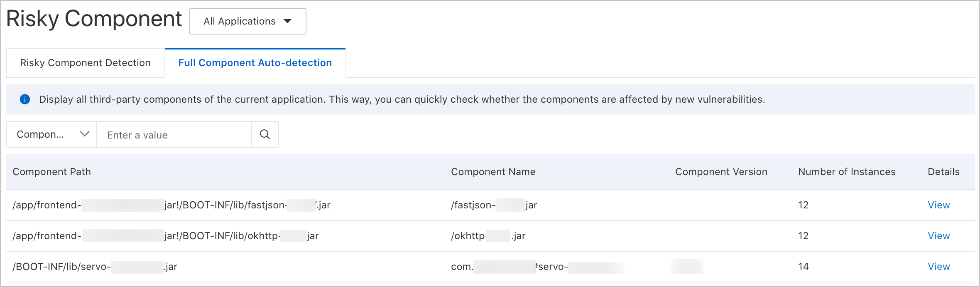980x287 pixels.
Task: Click the Enter a value search field
Action: [x=174, y=135]
